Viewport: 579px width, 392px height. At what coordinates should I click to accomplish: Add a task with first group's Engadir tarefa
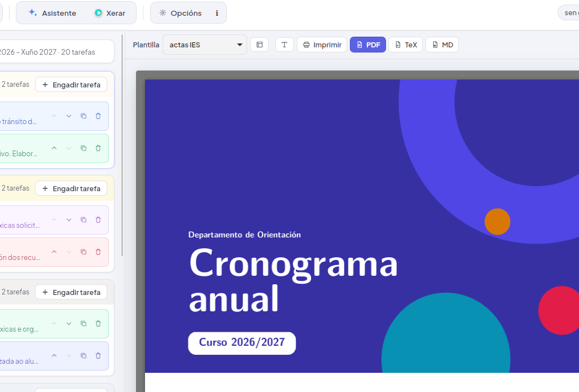pos(71,85)
